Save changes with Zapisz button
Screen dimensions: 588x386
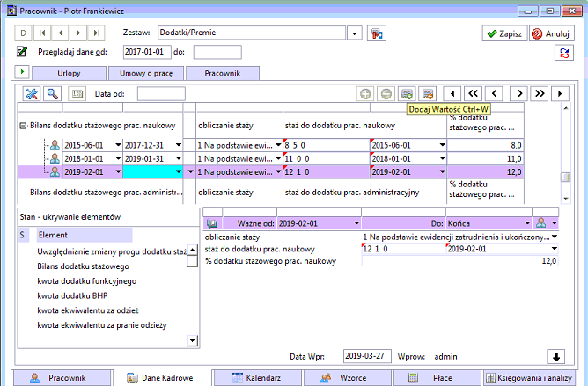tap(504, 33)
